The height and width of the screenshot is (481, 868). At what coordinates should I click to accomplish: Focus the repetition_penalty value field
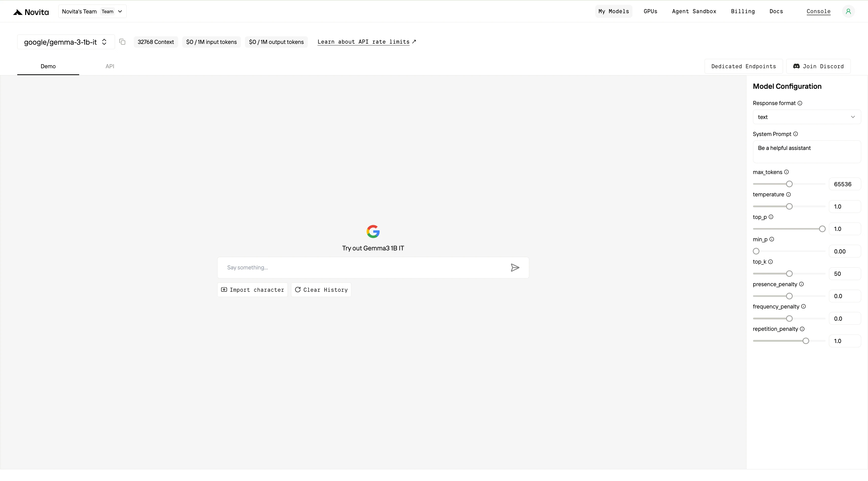point(845,341)
